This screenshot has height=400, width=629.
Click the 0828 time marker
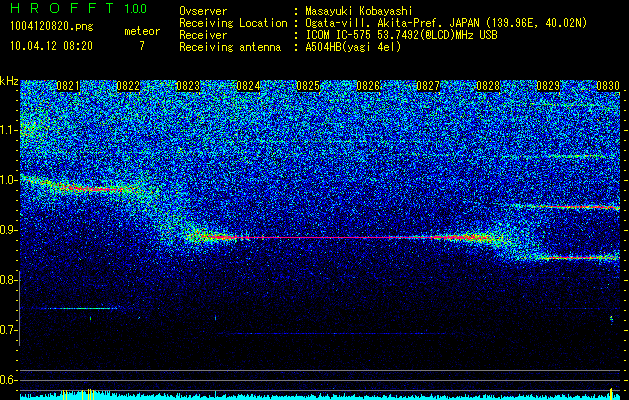(x=488, y=86)
